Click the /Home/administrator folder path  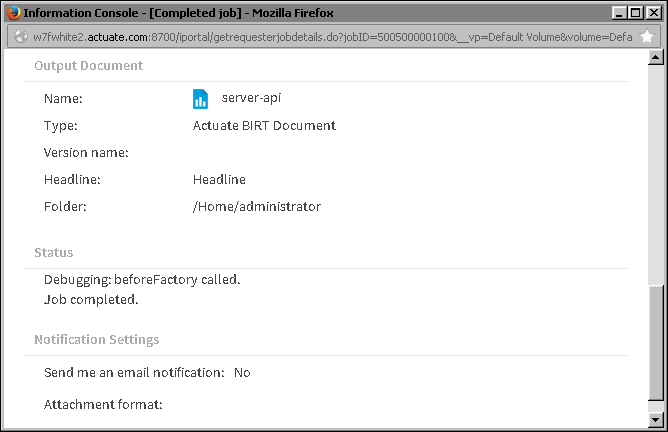256,207
